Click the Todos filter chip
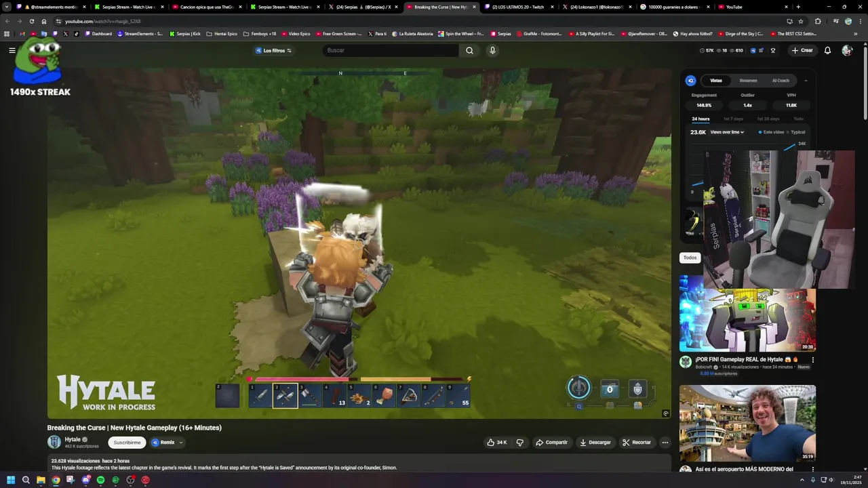The image size is (868, 488). 690,258
